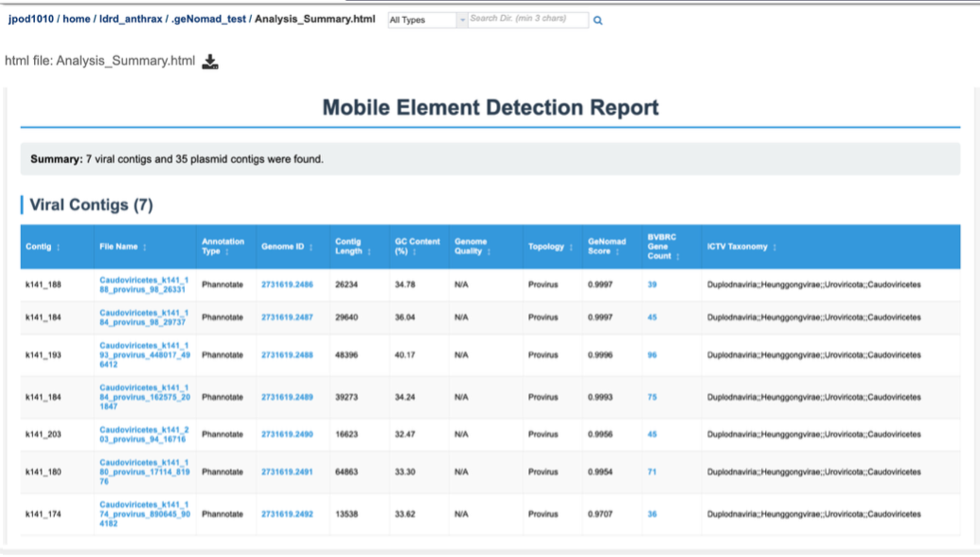The image size is (980, 557).
Task: Sort table by File Name sort arrows
Action: (145, 247)
